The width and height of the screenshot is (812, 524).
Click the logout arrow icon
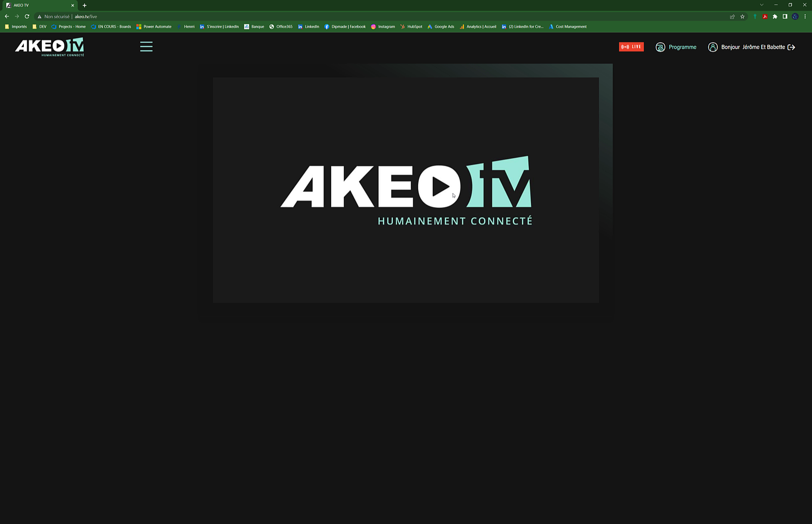(x=791, y=47)
